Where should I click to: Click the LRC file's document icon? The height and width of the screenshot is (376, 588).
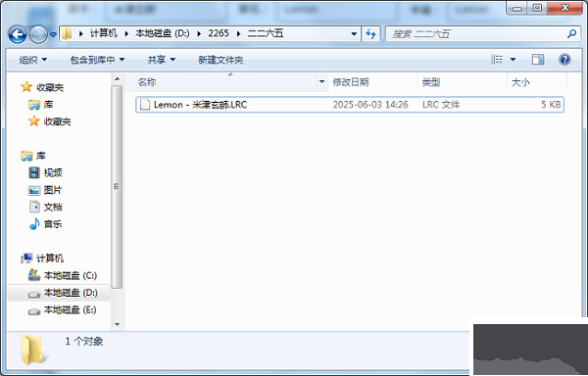pyautogui.click(x=145, y=105)
